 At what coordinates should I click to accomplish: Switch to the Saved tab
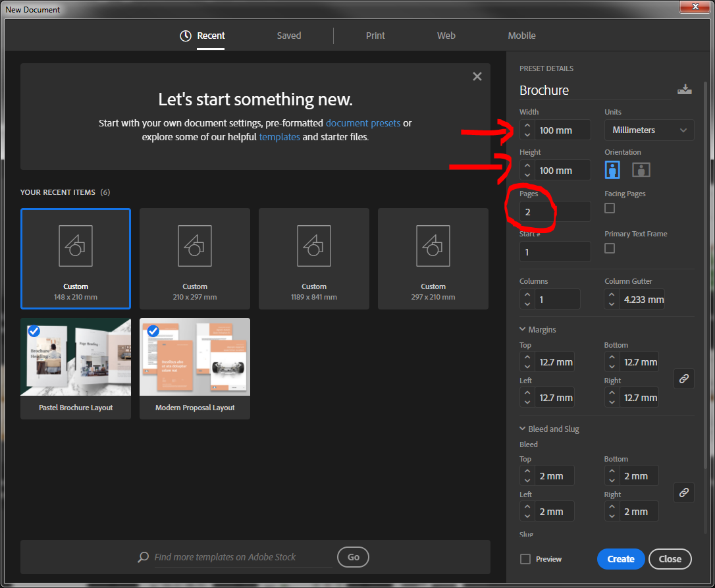coord(289,36)
